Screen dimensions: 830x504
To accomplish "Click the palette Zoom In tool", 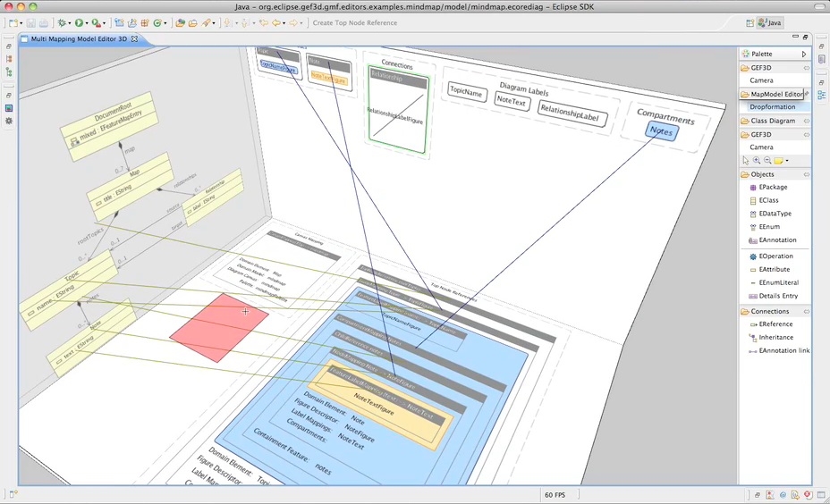I will pyautogui.click(x=757, y=160).
